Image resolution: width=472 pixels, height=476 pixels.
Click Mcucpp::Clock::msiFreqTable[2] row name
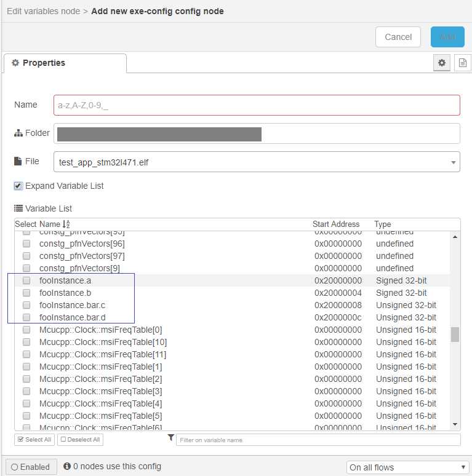pos(100,379)
